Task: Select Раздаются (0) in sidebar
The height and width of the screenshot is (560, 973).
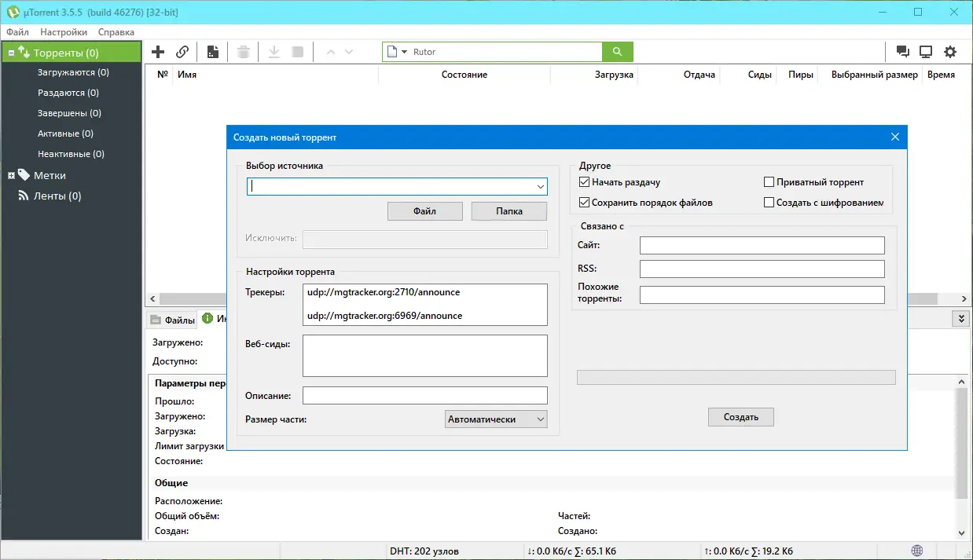Action: click(x=68, y=93)
